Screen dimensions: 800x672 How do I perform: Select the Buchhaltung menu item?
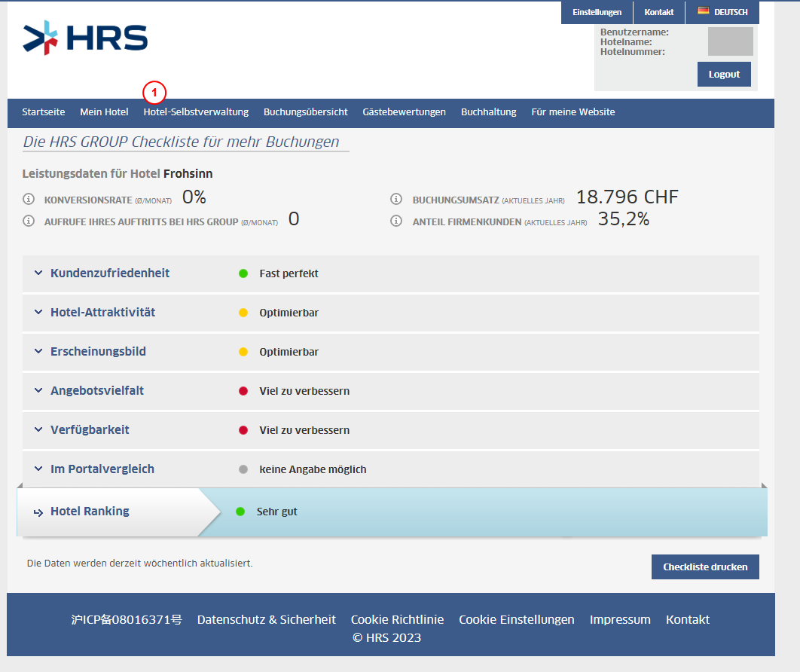[489, 112]
